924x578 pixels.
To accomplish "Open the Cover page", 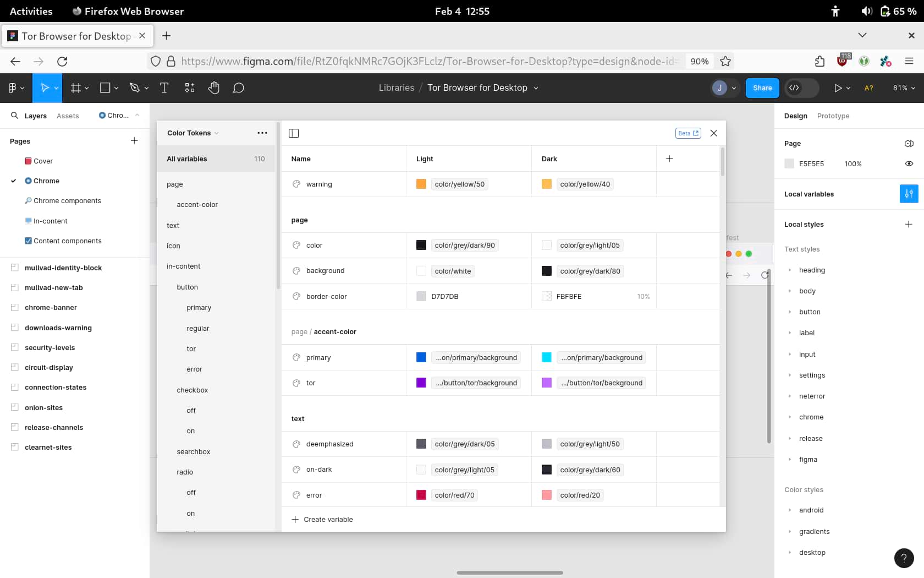I will coord(43,161).
